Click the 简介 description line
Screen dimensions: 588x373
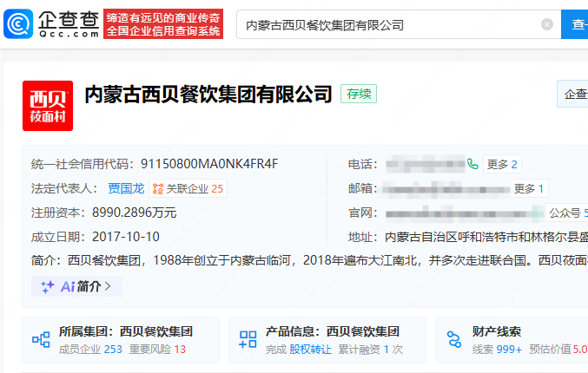point(309,260)
